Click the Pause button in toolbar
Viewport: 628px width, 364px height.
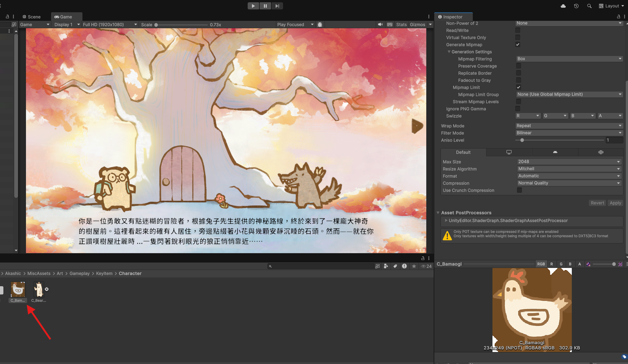tap(265, 6)
